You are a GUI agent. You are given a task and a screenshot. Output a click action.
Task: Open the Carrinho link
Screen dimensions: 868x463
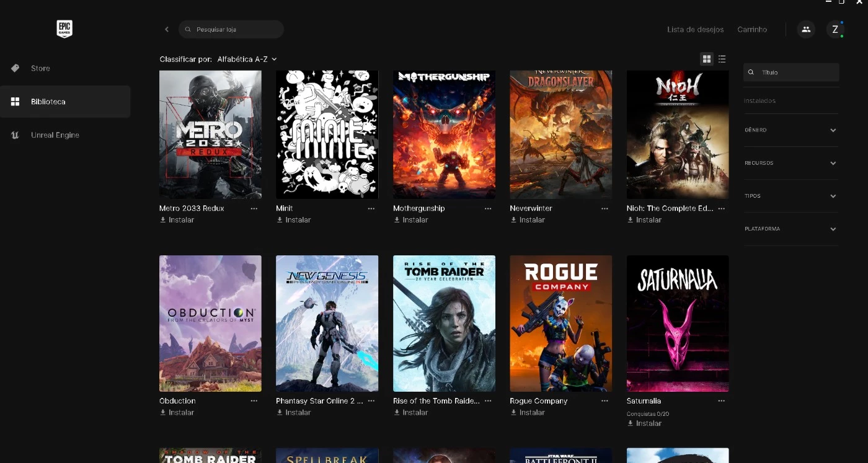[752, 29]
